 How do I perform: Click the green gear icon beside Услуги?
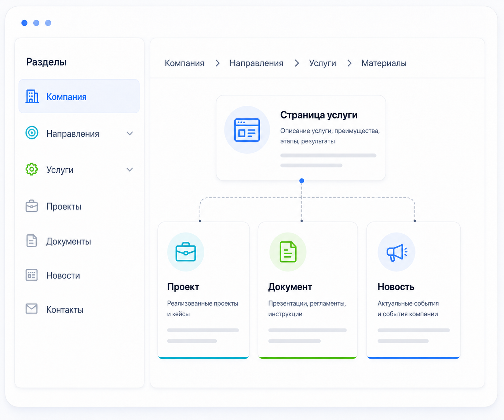[32, 169]
